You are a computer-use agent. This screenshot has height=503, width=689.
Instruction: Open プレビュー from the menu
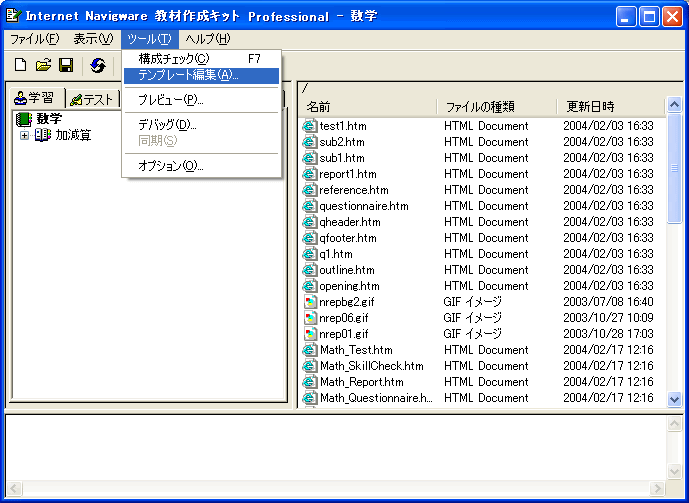coord(170,100)
